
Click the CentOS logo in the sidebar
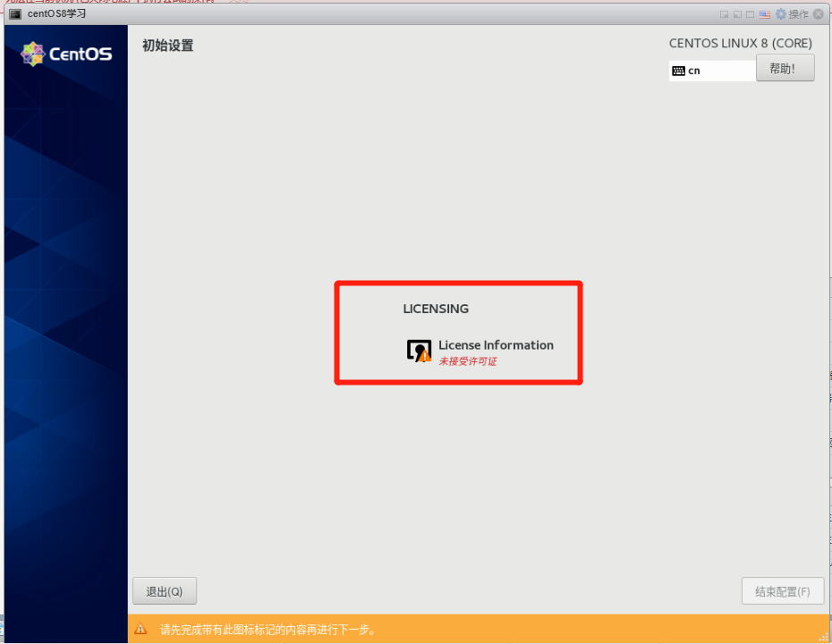coord(66,54)
